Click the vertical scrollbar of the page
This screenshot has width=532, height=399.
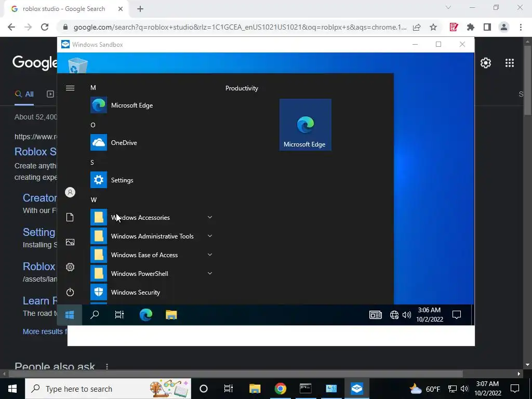pos(527,79)
